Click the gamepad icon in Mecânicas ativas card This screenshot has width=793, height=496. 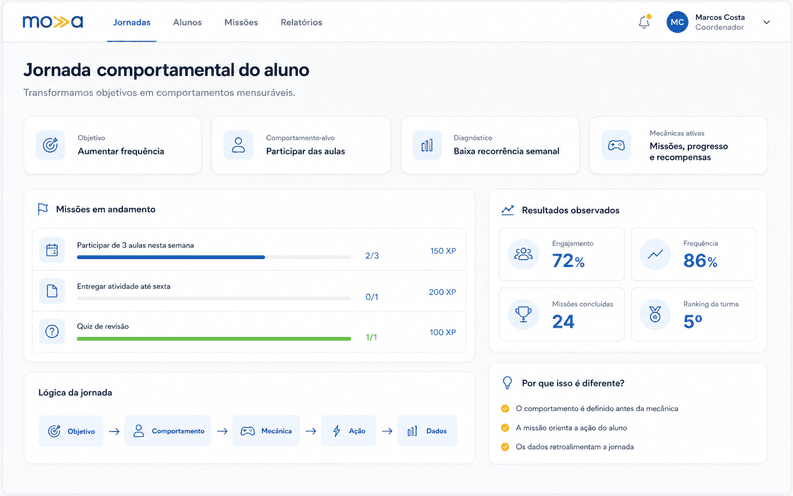tap(616, 145)
